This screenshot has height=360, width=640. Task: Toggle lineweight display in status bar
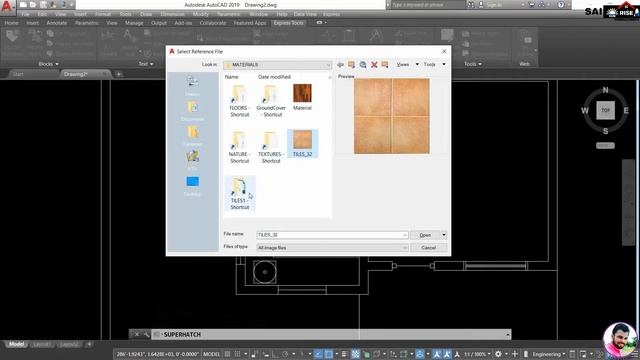[x=344, y=354]
